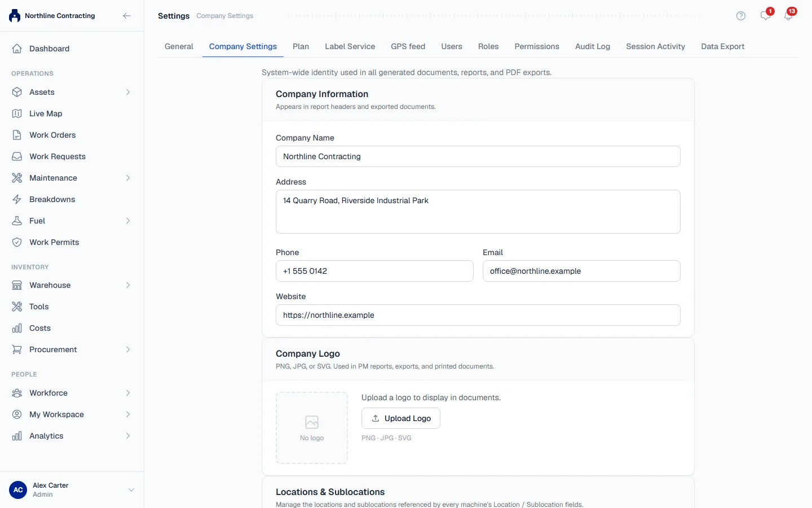Expand the Procurement submenu chevron
Viewport: 812px width, 508px height.
point(128,349)
